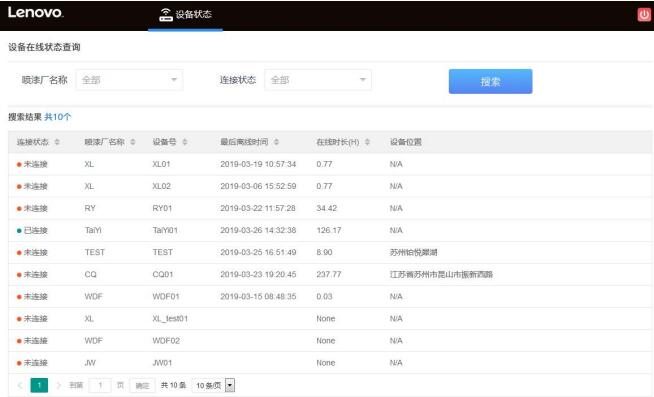
Task: Click online duration 126.17
Action: (x=329, y=230)
